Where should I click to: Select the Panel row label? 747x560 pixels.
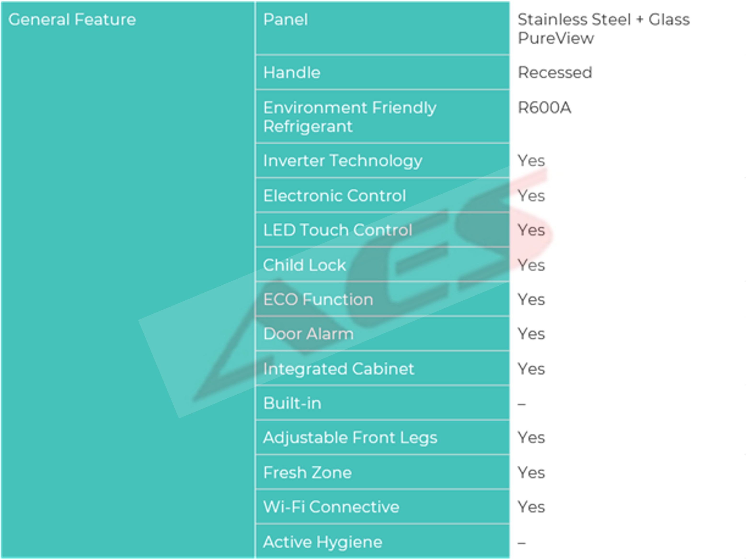(x=285, y=20)
